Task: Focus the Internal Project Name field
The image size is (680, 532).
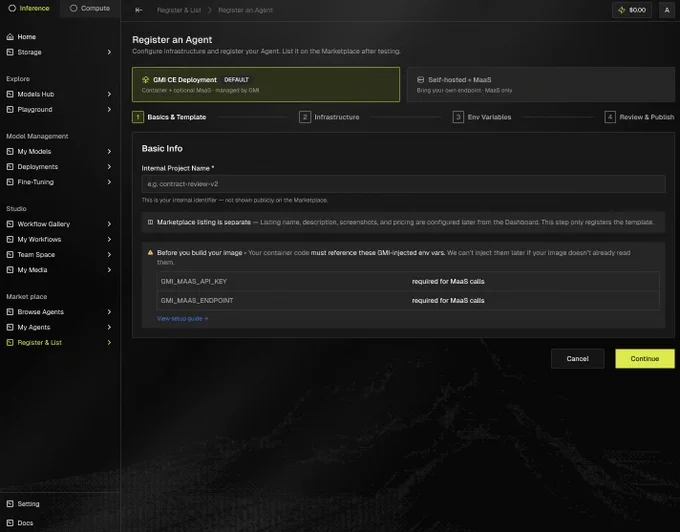Action: pyautogui.click(x=403, y=184)
